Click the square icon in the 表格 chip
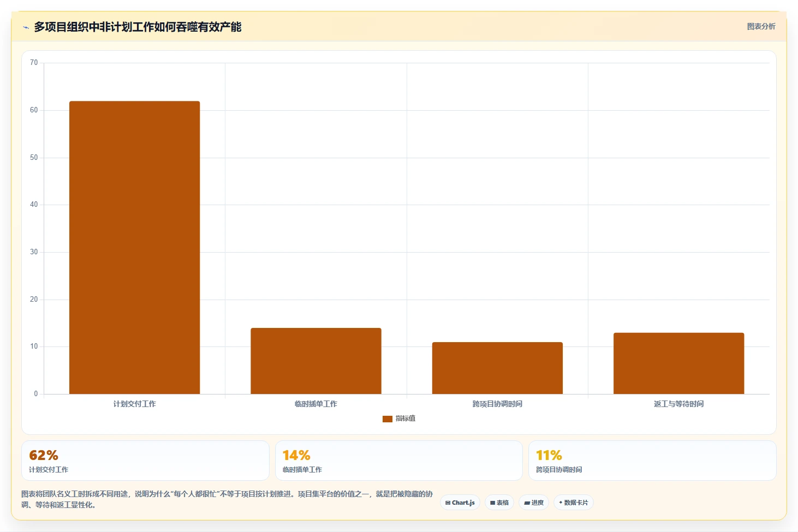This screenshot has width=798, height=532. 492,503
